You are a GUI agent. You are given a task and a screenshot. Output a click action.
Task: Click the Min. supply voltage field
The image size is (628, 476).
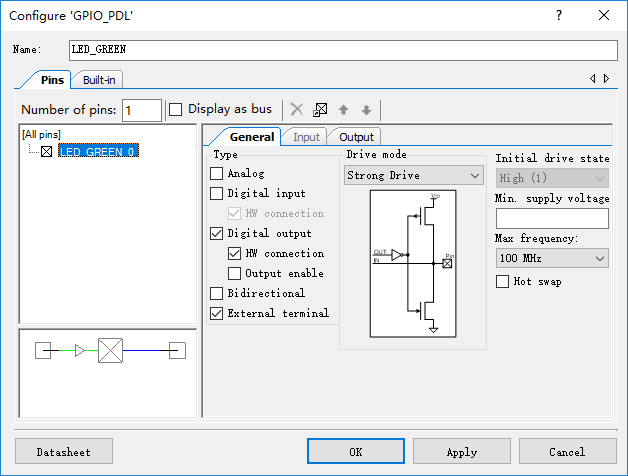pos(552,218)
